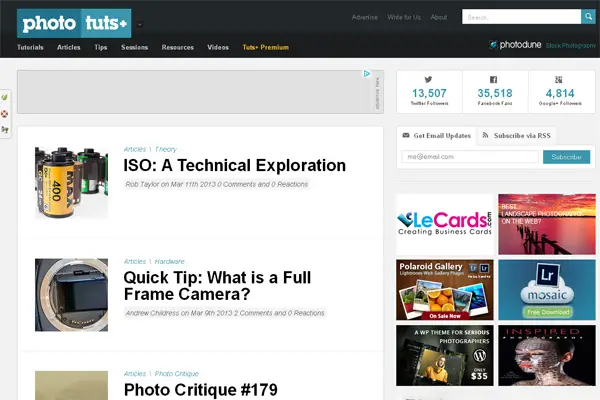Click the Google+ icon
This screenshot has width=600, height=400.
pos(559,80)
